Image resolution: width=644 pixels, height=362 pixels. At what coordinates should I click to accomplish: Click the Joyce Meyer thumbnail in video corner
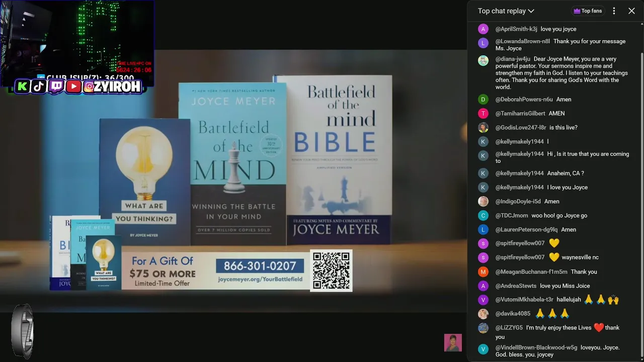[x=453, y=343]
